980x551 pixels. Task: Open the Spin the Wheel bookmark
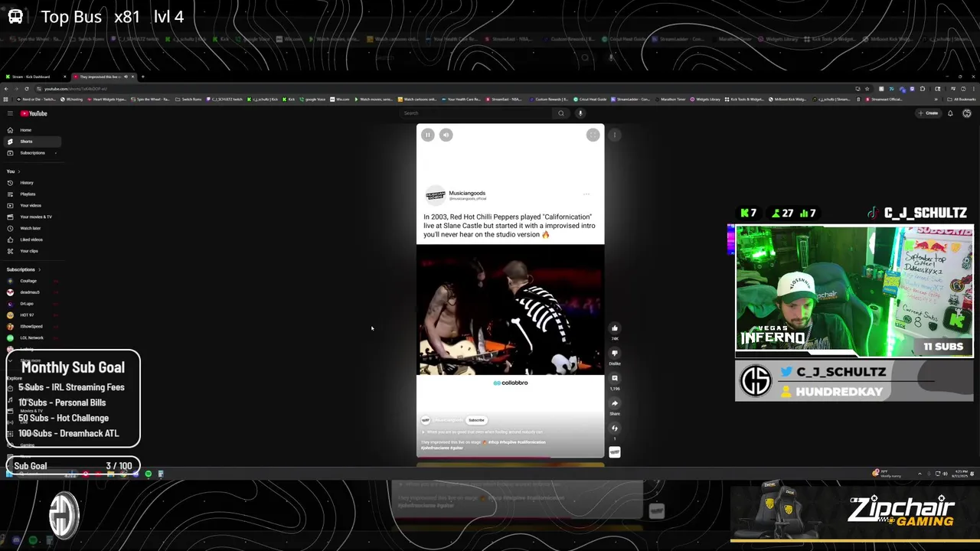[151, 99]
